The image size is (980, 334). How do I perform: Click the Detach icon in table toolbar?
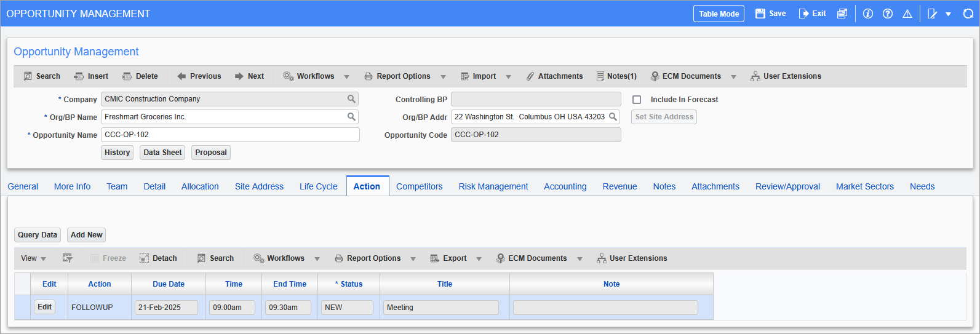pos(144,258)
